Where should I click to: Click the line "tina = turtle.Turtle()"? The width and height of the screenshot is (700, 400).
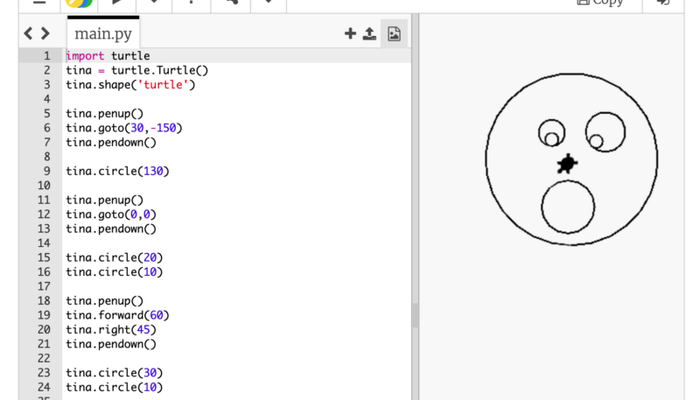[x=137, y=70]
